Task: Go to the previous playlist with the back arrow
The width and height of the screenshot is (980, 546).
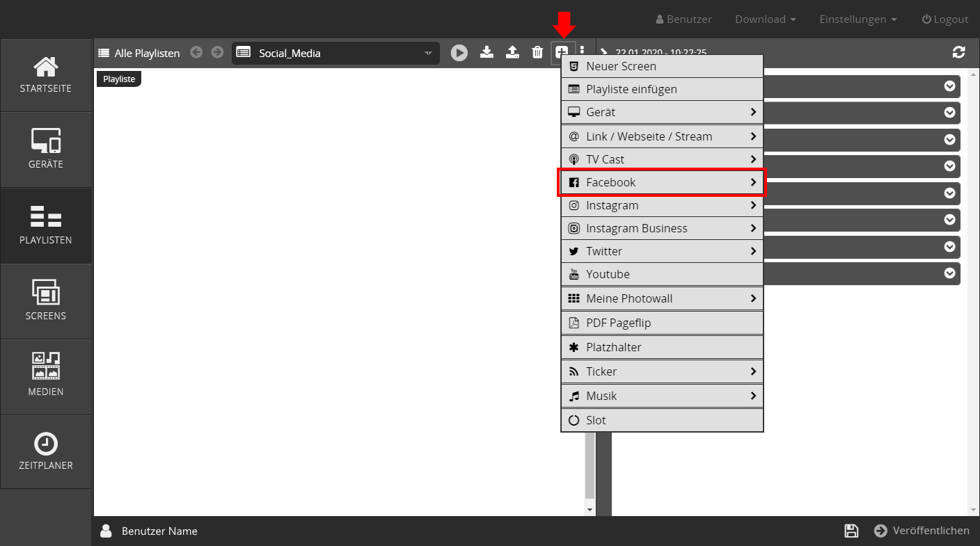Action: [196, 52]
